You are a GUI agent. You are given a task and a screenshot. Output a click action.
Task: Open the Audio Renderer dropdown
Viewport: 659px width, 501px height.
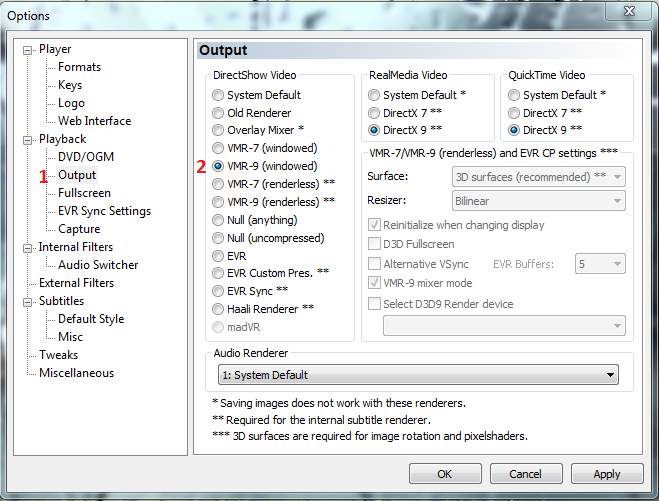pyautogui.click(x=418, y=374)
